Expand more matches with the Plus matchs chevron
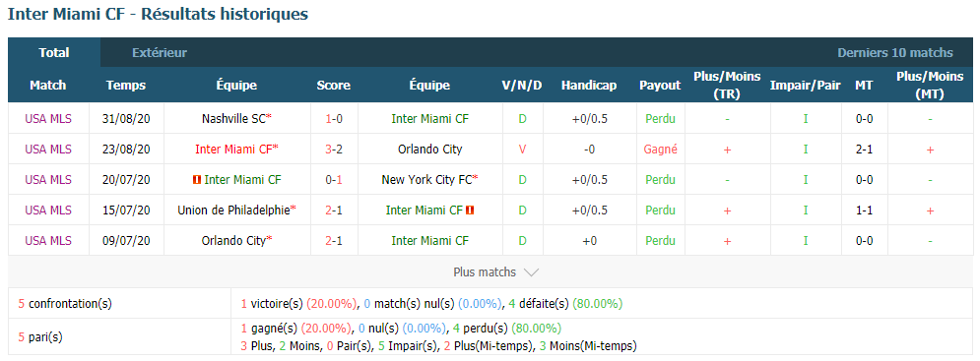The image size is (980, 361). [531, 272]
